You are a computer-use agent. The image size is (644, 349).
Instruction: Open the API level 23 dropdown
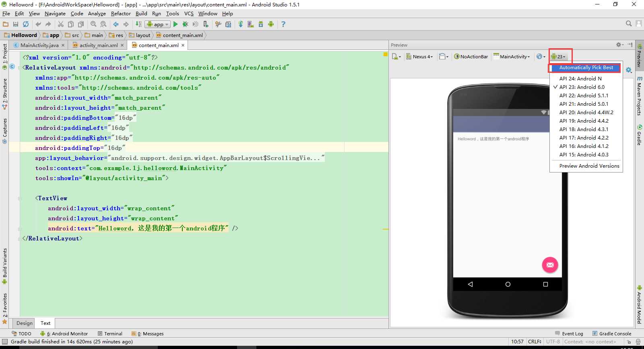tap(558, 57)
